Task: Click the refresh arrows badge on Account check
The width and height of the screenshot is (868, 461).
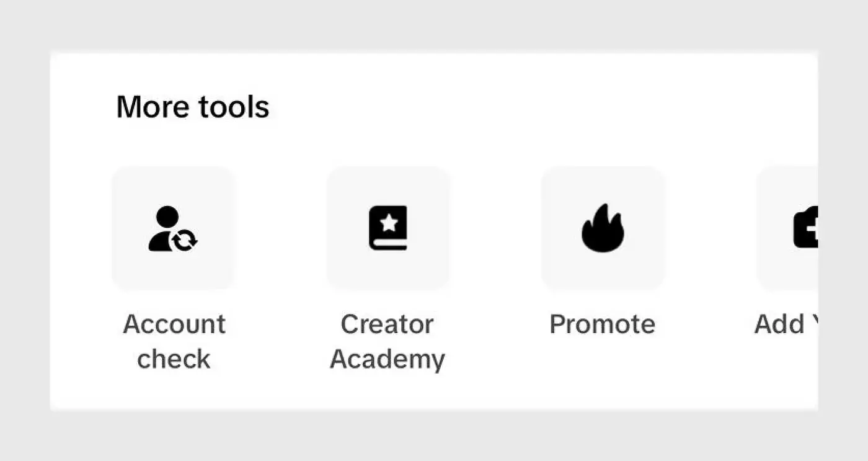Action: (x=185, y=239)
